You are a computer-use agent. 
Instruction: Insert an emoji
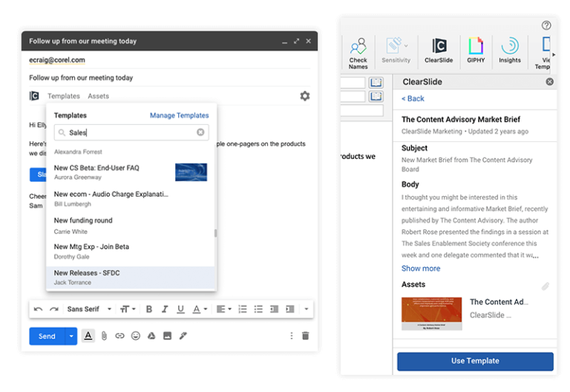click(136, 336)
